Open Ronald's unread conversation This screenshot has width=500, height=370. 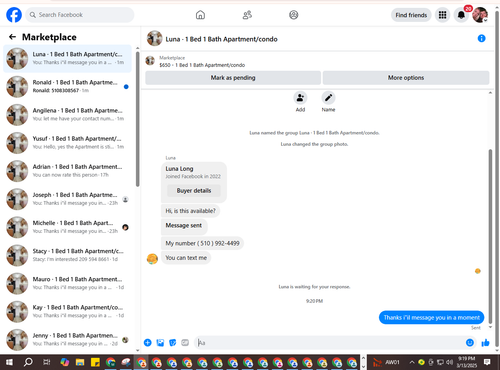(x=67, y=87)
